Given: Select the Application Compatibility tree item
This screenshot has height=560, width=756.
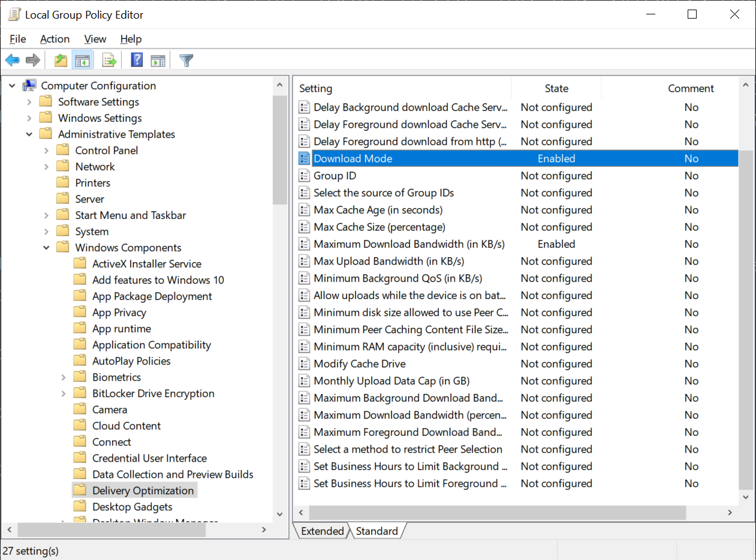Looking at the screenshot, I should point(152,345).
